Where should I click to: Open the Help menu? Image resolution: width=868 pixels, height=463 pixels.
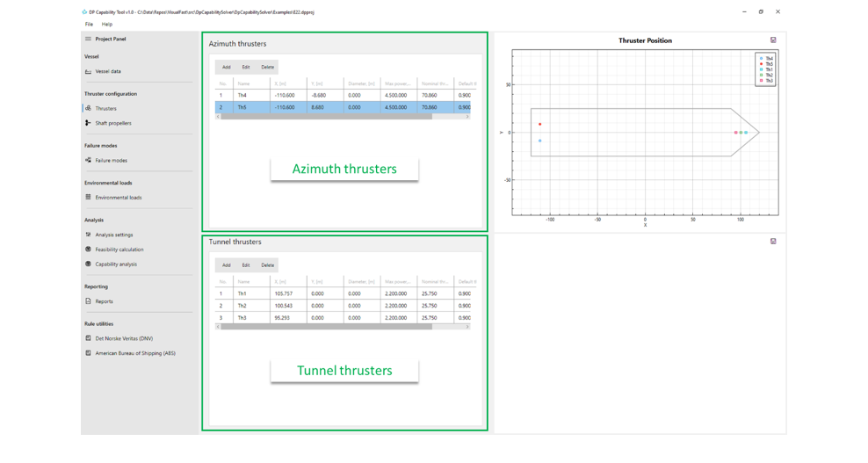tap(107, 25)
